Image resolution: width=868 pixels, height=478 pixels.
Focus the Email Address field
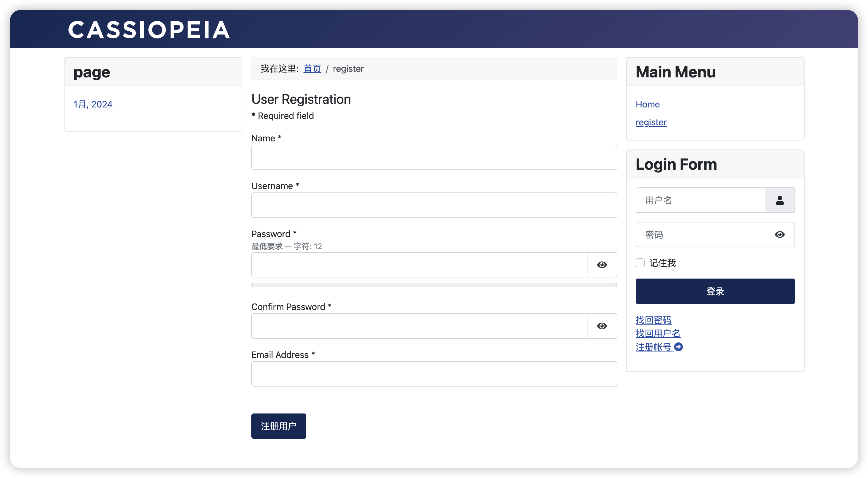434,374
